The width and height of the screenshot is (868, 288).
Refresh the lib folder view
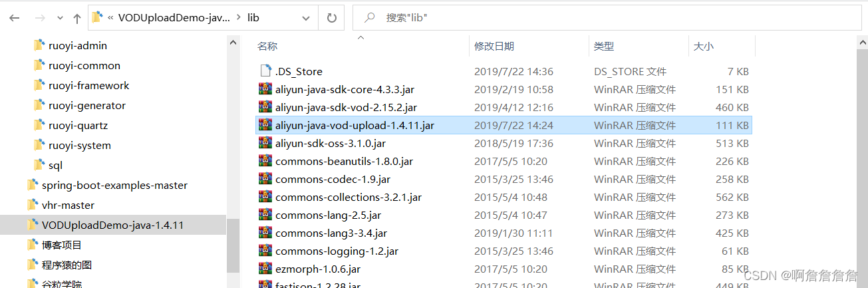click(331, 18)
